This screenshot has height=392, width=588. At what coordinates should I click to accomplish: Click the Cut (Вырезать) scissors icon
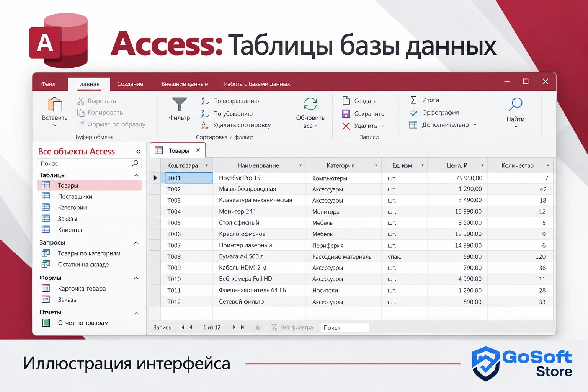80,101
